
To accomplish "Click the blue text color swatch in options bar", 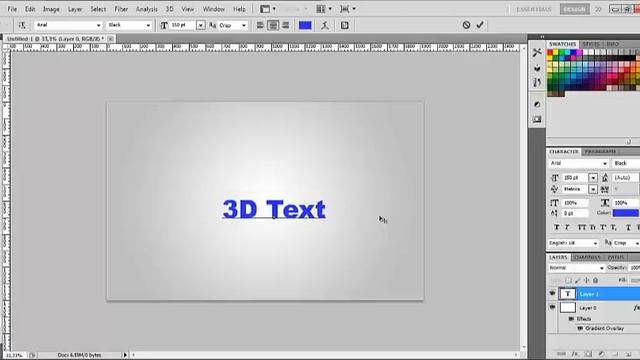I will 305,25.
